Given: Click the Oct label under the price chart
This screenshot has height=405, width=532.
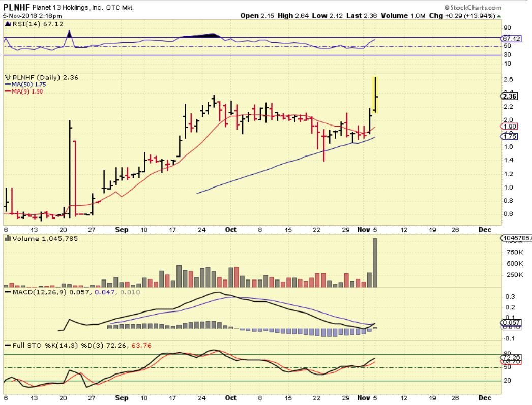Looking at the screenshot, I should coord(231,230).
